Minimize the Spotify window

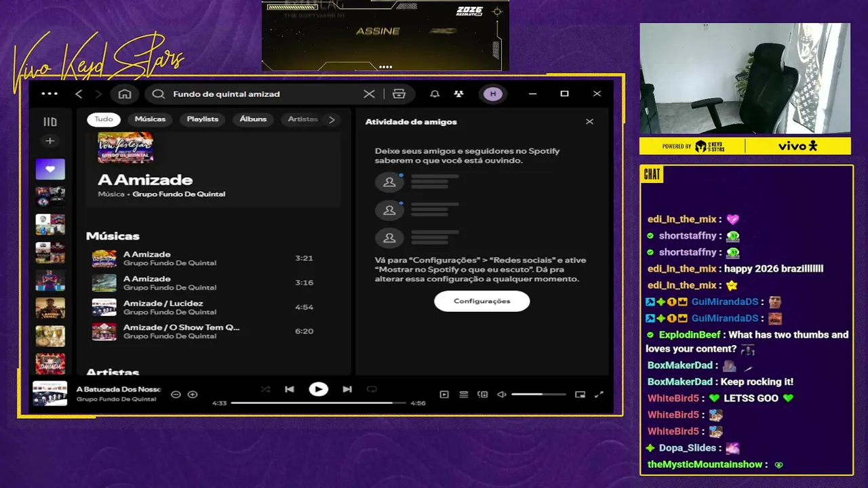532,94
